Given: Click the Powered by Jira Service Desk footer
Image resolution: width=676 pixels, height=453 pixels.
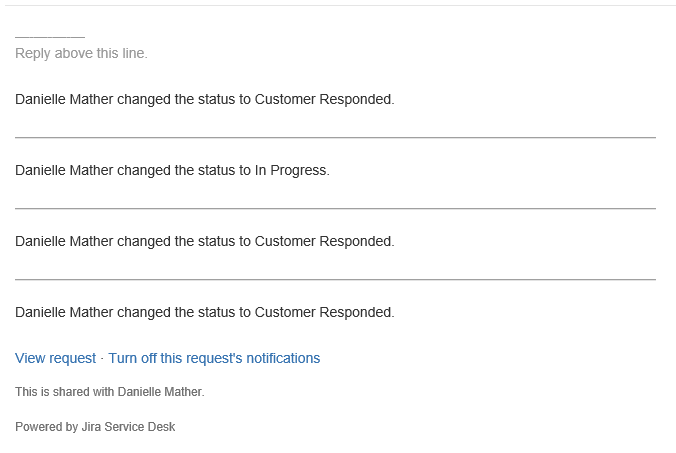Looking at the screenshot, I should 95,427.
